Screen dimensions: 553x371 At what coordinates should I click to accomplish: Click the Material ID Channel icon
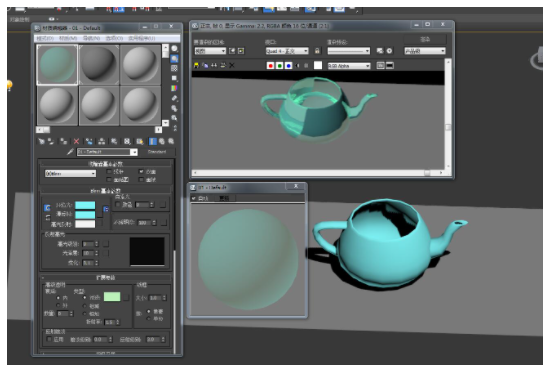coord(127,141)
